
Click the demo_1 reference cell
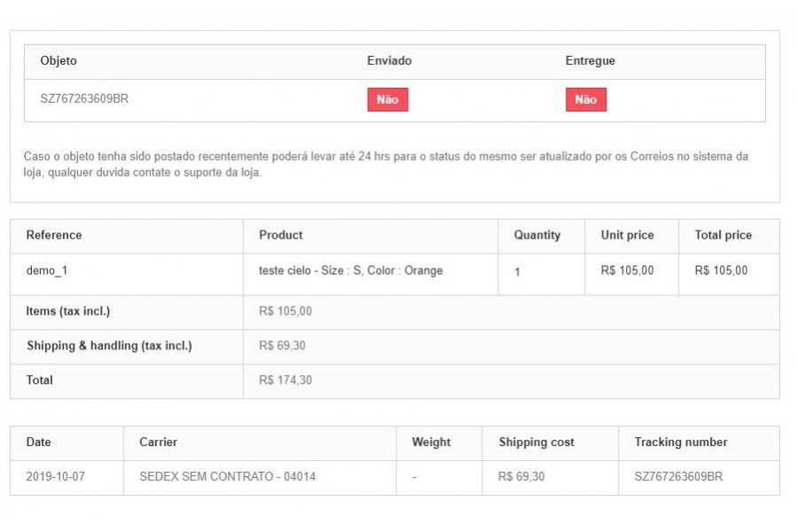tap(47, 270)
